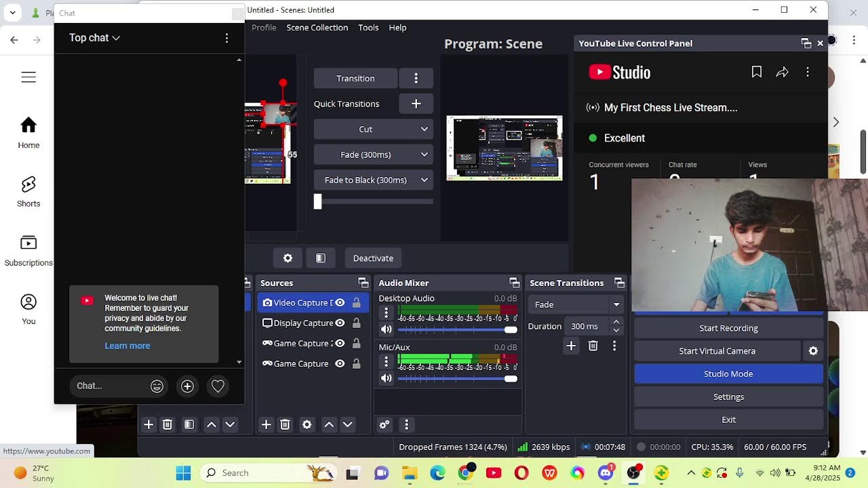Add a scene with Scenes plus button
Screen dimensions: 868x488
click(x=149, y=424)
